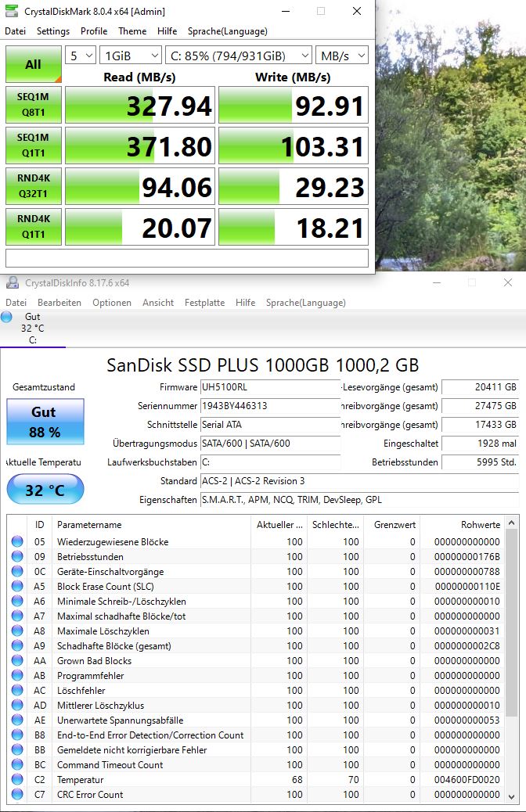Click status orb of Geräte-Einschaltvorgänge row
The width and height of the screenshot is (526, 812).
tap(17, 572)
